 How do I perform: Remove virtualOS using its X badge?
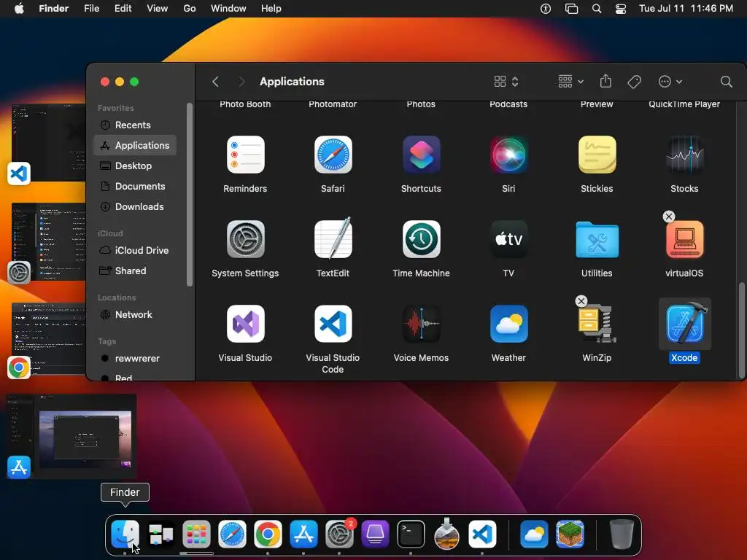[x=669, y=217]
